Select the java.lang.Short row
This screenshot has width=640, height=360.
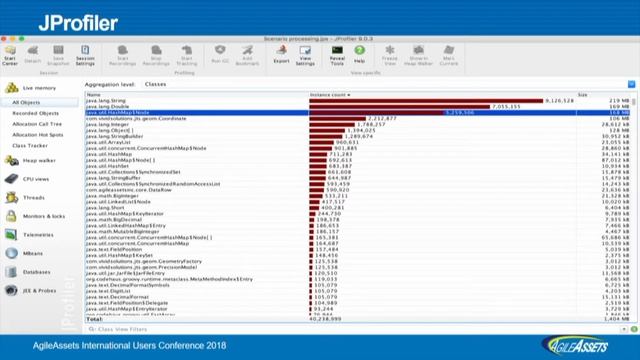[x=358, y=208]
